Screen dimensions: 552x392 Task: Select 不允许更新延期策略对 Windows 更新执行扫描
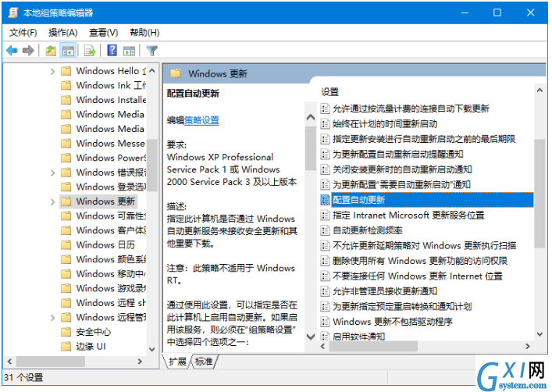point(424,245)
